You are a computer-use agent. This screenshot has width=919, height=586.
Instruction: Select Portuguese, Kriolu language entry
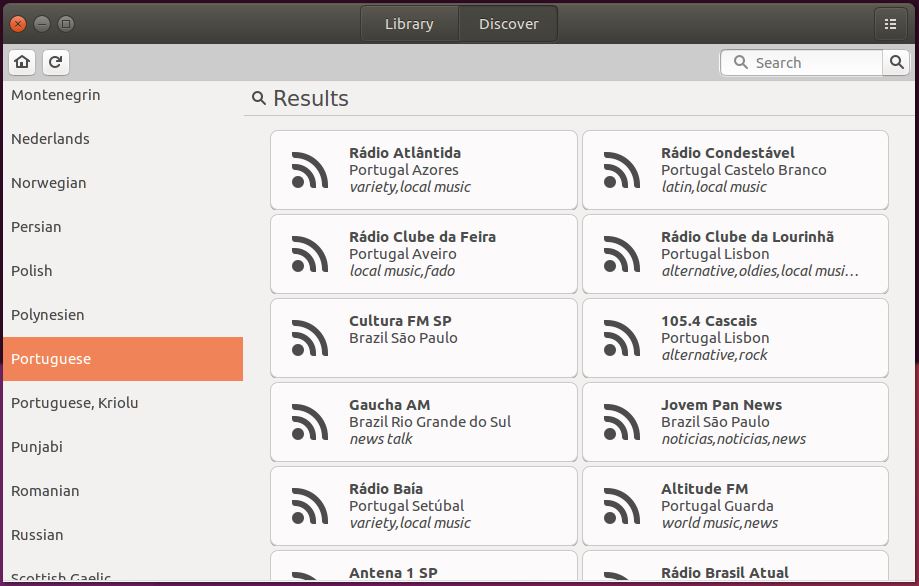pyautogui.click(x=75, y=403)
